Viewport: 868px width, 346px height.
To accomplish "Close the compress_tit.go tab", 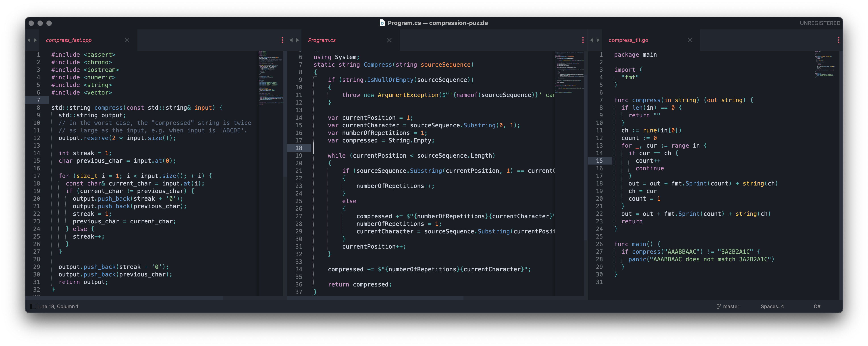I will click(690, 40).
